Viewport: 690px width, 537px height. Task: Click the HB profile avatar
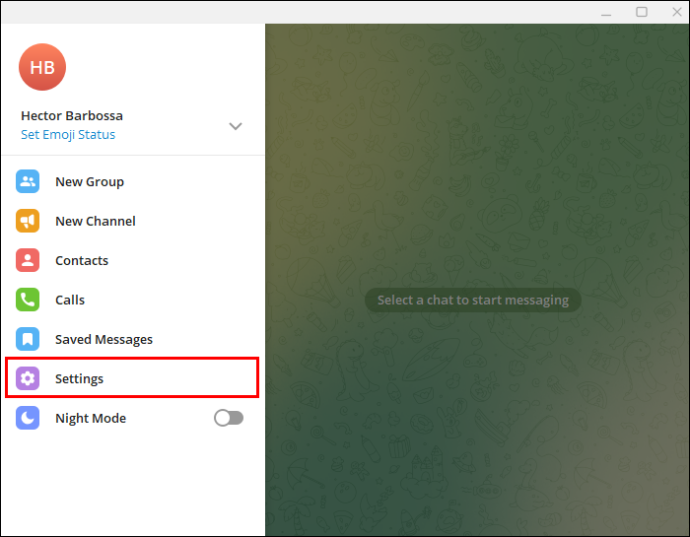click(42, 67)
